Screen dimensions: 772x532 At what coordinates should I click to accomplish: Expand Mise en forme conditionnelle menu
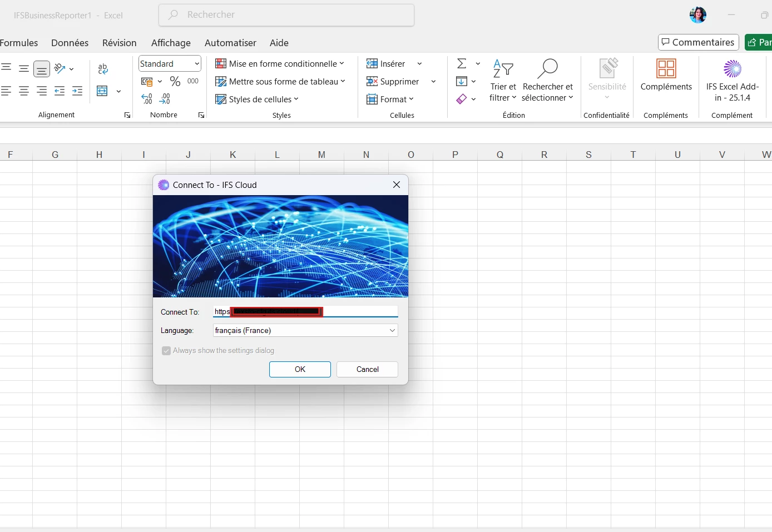point(280,64)
